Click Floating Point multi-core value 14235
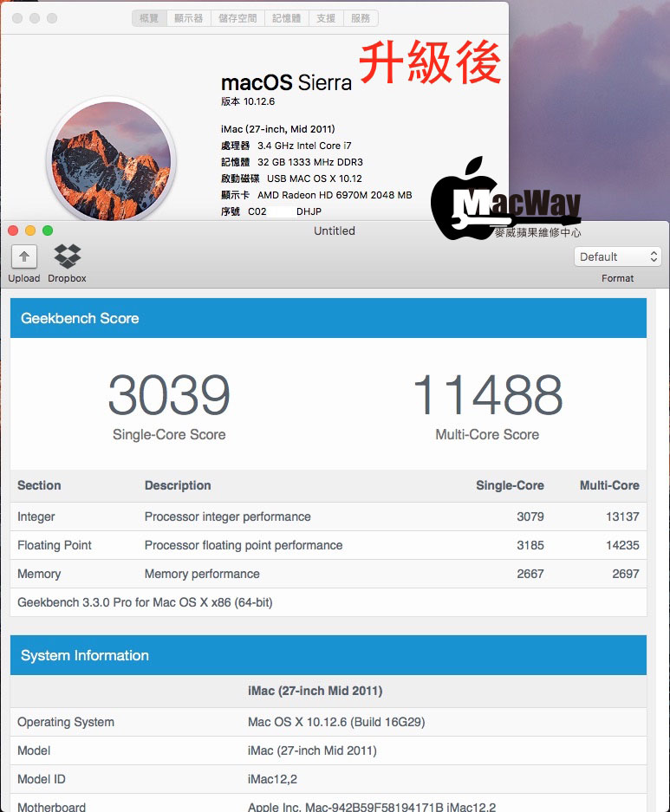This screenshot has width=670, height=812. pyautogui.click(x=623, y=545)
